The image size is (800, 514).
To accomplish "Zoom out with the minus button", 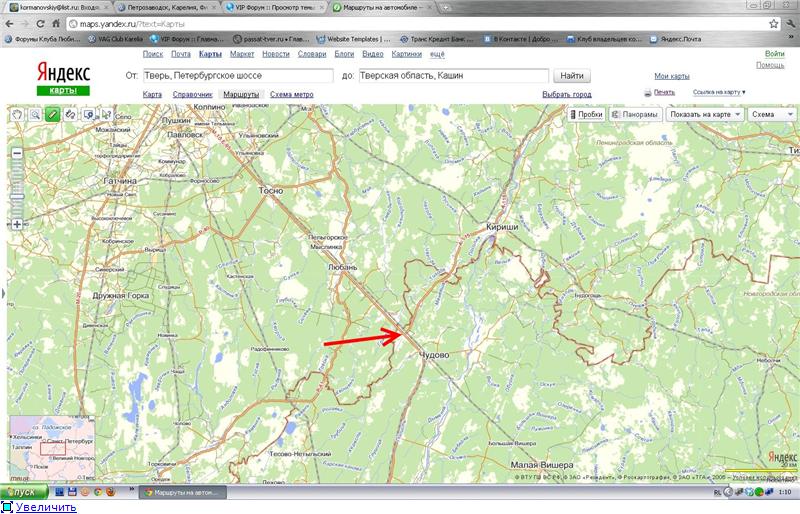I will pos(17,153).
